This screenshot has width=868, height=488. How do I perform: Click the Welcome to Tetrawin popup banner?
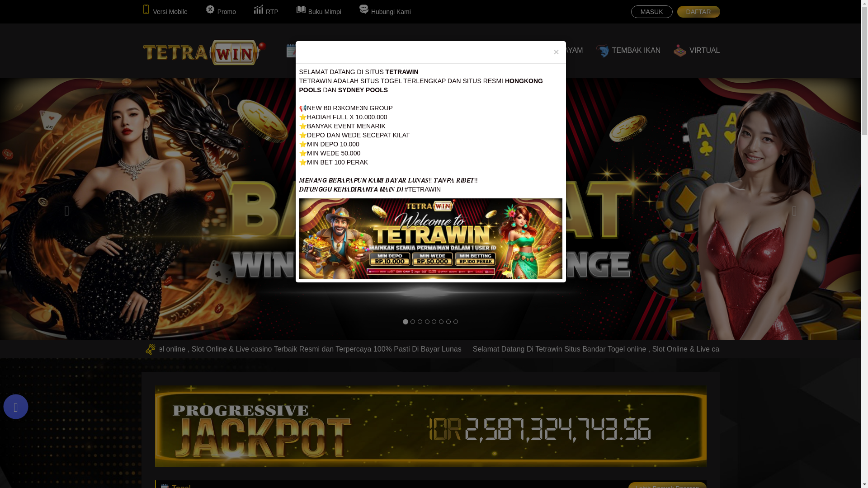(x=430, y=239)
